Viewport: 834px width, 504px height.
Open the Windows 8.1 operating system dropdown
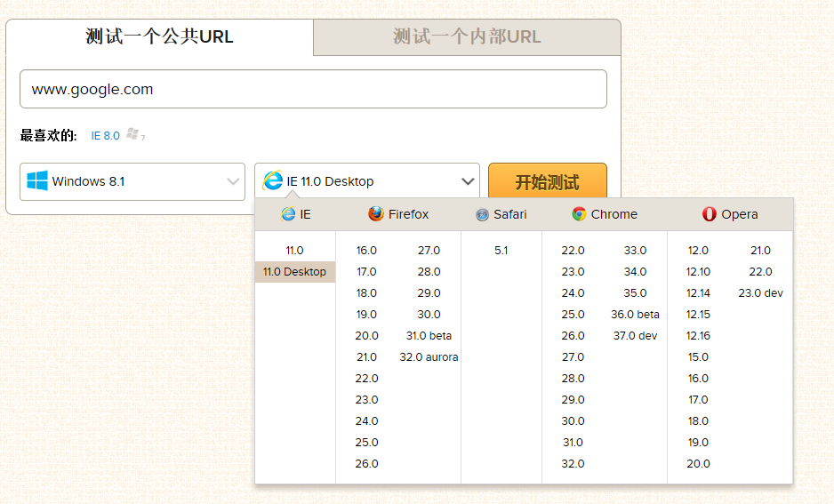tap(132, 181)
